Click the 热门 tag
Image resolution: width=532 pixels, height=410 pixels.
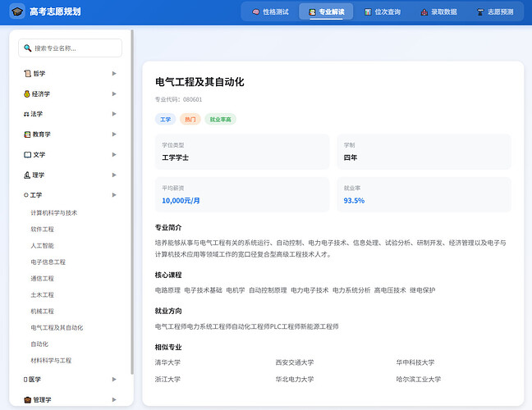190,120
